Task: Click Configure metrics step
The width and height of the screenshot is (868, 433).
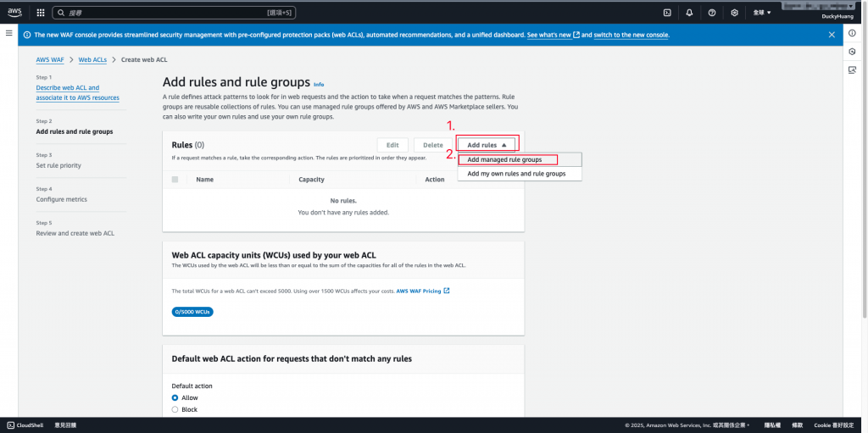Action: point(61,199)
